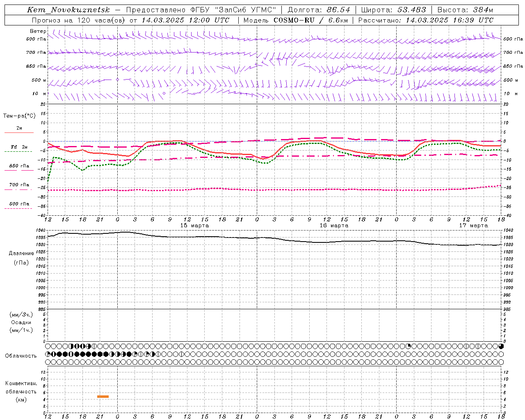This screenshot has height=420, width=525.
Task: Click the first cloud symbol in the middle cloudiness row
Action: [48, 354]
